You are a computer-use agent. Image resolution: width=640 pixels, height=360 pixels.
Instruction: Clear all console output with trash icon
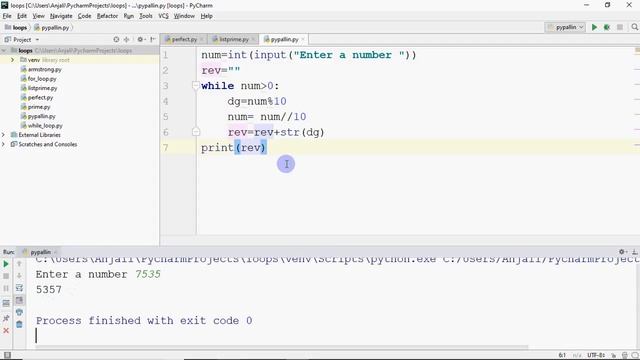(19, 325)
